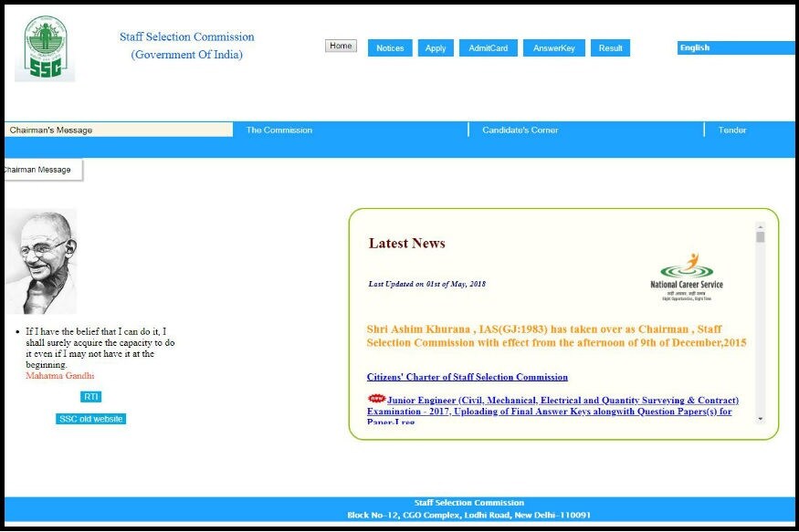Open Citizens' Charter of Staff Selection Commission
Image resolution: width=799 pixels, height=532 pixels.
[x=467, y=376]
